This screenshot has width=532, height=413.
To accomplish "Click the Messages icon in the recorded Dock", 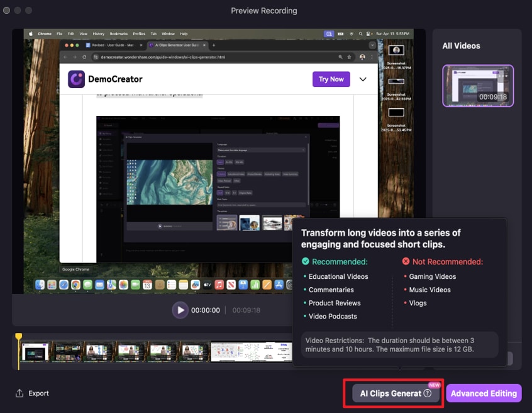I will point(87,285).
